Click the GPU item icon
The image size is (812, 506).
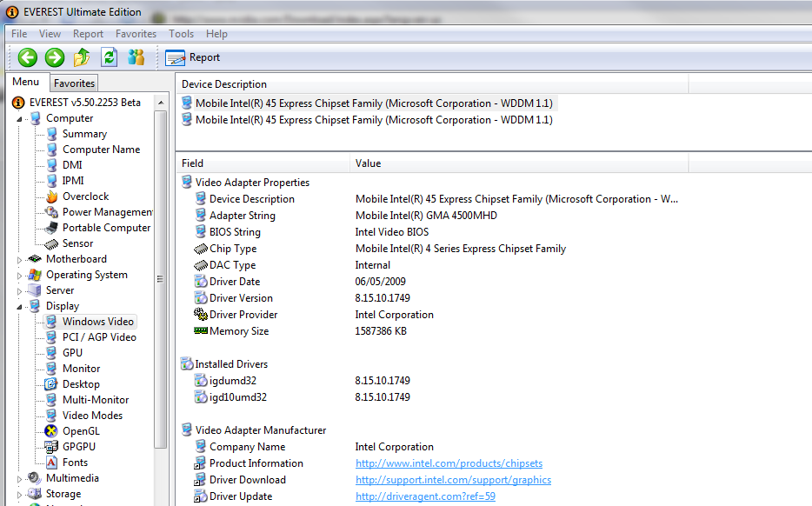point(51,353)
